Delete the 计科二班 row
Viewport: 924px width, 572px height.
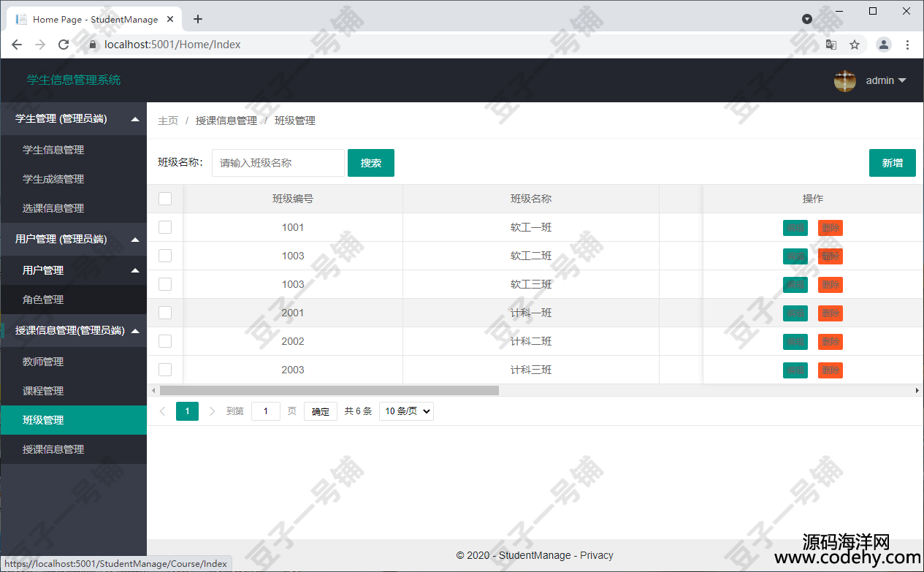point(831,342)
